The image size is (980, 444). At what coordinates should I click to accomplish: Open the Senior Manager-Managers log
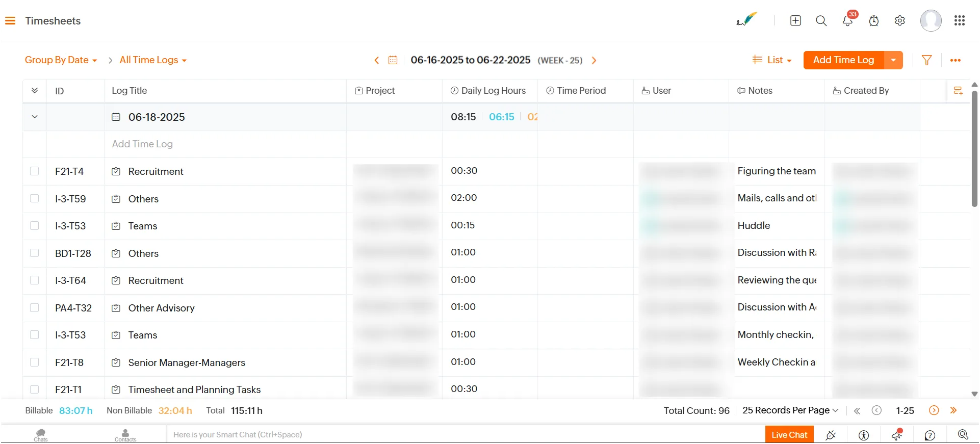click(x=187, y=362)
